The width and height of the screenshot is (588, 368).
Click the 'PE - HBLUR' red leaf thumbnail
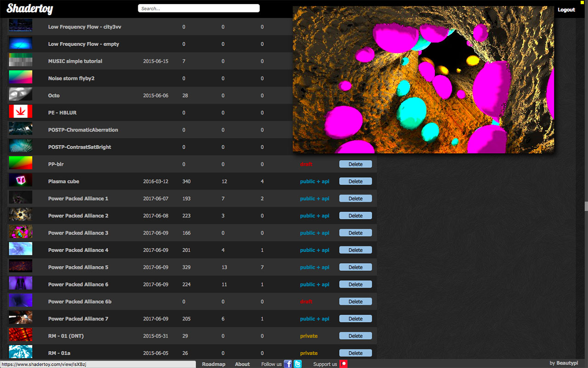click(20, 111)
